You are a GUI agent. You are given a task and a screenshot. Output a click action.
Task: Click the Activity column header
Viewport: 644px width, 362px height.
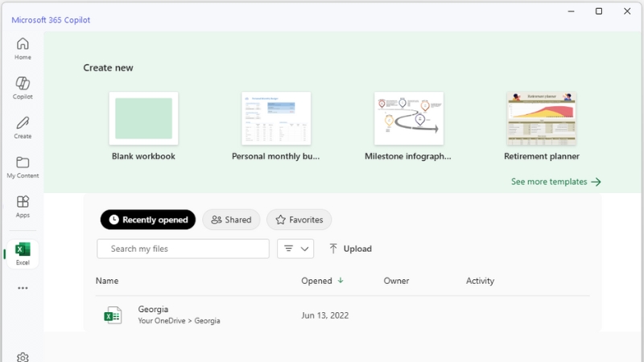(x=480, y=281)
